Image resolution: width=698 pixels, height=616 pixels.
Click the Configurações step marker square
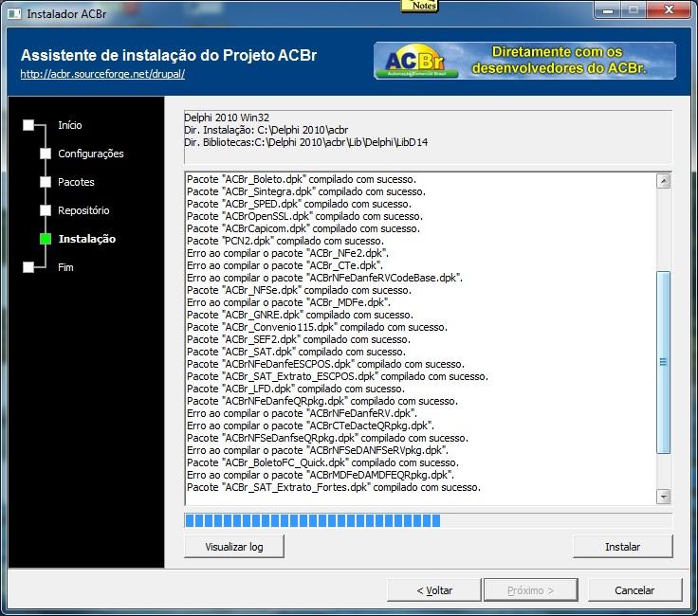pos(46,154)
